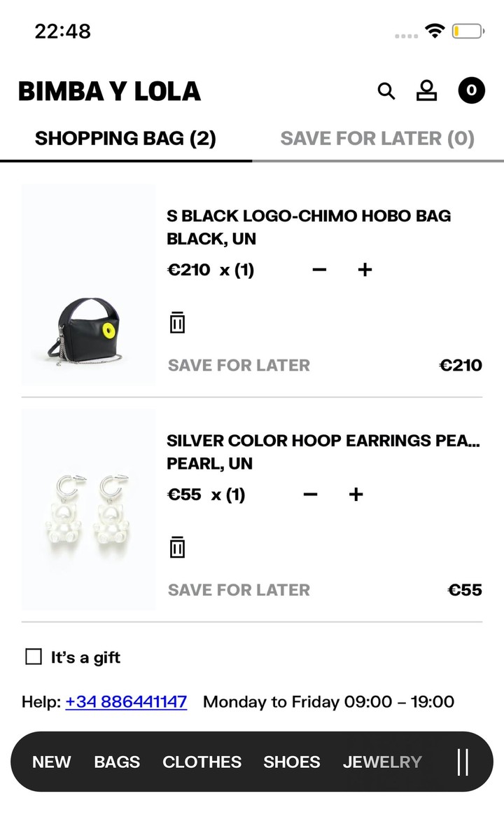Open the BAGS category menu
Viewport: 504px width, 824px height.
click(x=117, y=762)
